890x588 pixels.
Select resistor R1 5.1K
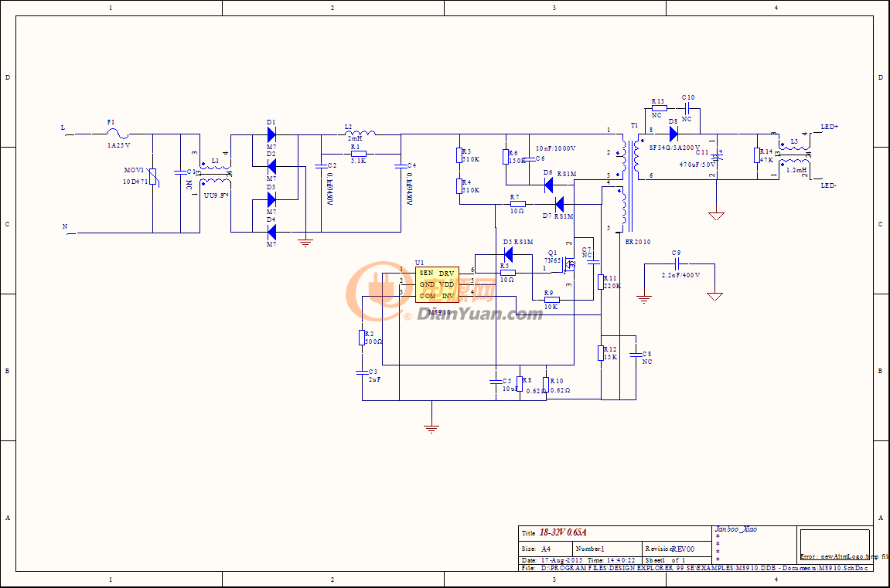point(359,154)
